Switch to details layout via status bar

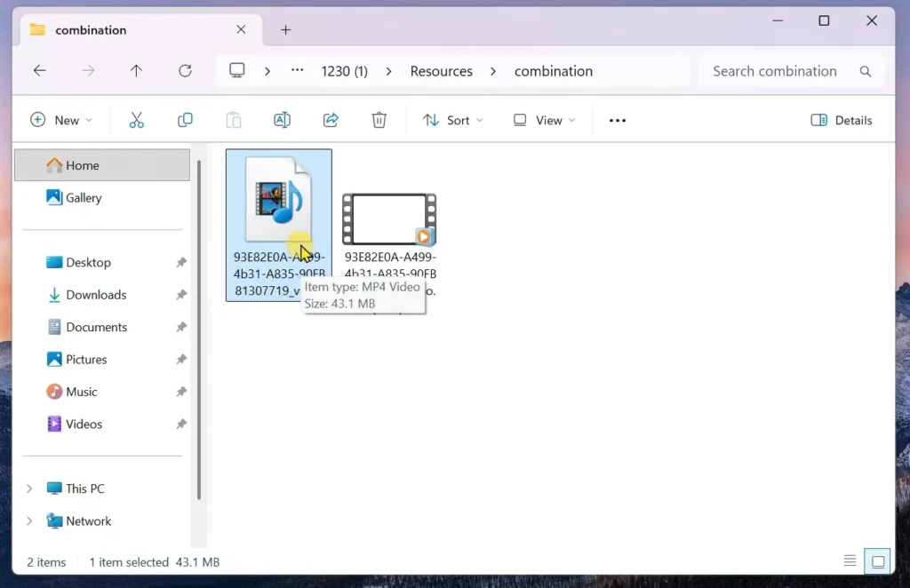[850, 560]
